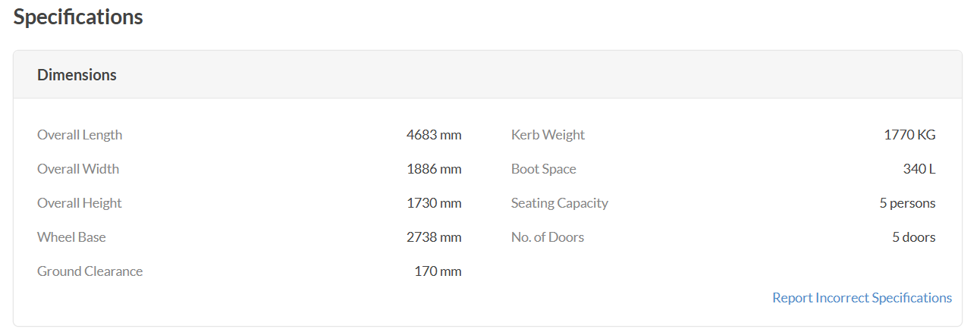Click the 1730 mm height value
This screenshot has height=332, width=980.
point(434,203)
